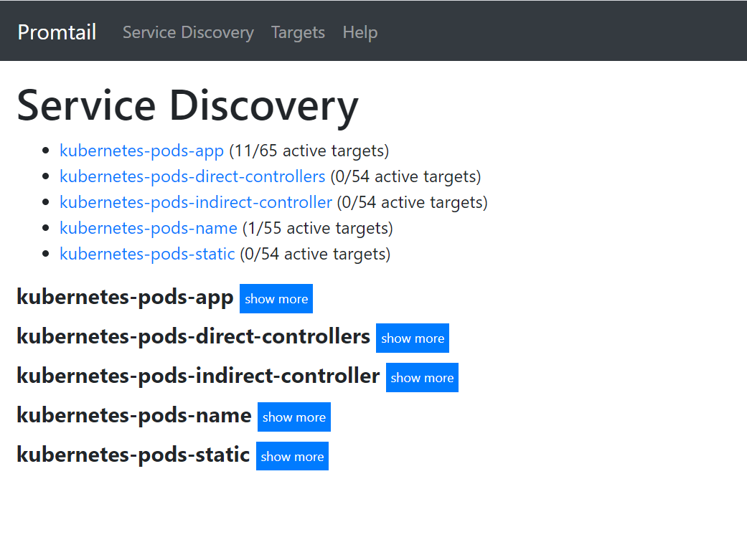Viewport: 747px width, 560px height.
Task: Follow the kubernetes-pods-static list link
Action: (147, 254)
